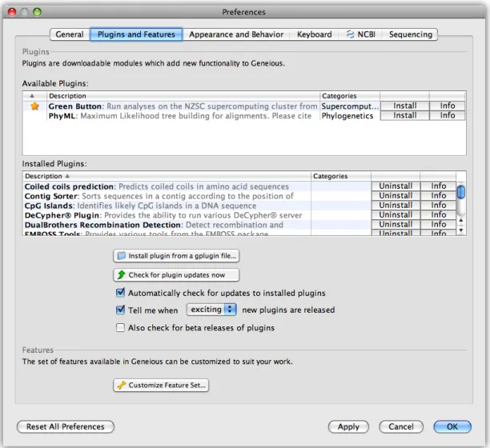Close the Preferences window with red button

click(12, 12)
